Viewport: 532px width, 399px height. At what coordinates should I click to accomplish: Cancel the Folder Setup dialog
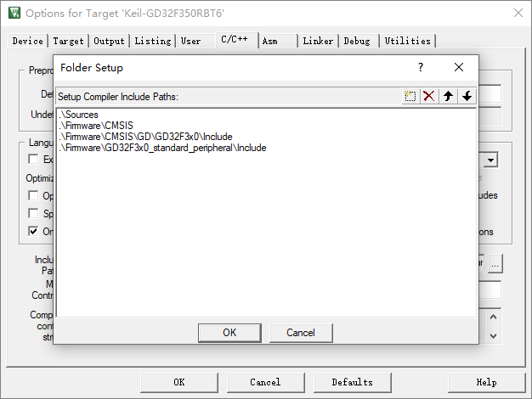tap(301, 333)
